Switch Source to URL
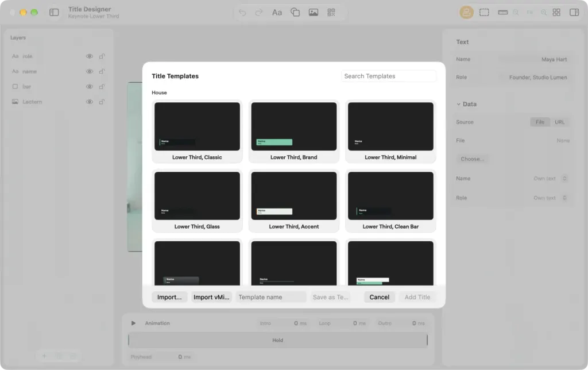The height and width of the screenshot is (370, 588). coord(559,122)
